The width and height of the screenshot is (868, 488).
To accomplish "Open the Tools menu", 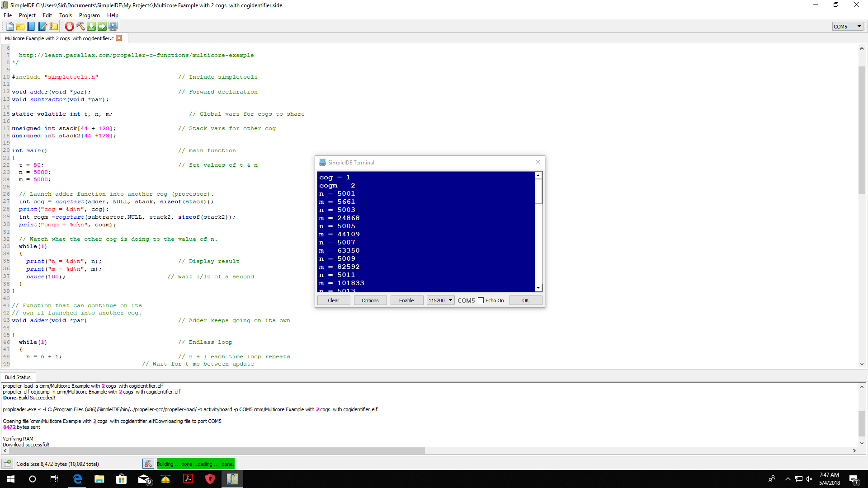I will (x=66, y=15).
